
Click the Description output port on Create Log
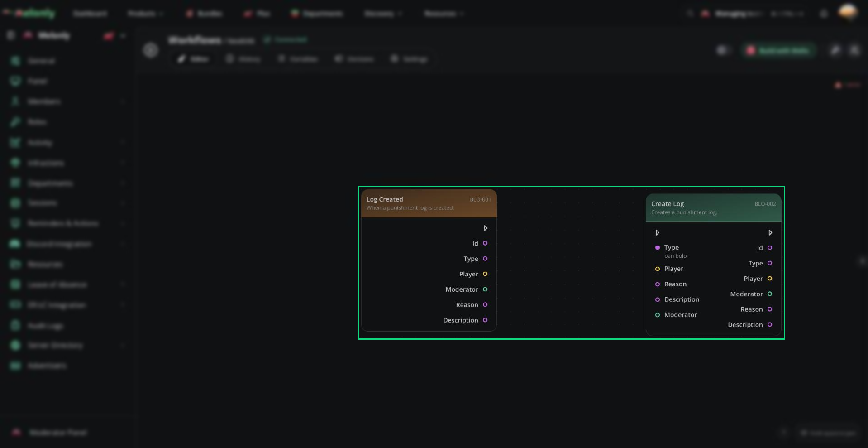point(770,325)
